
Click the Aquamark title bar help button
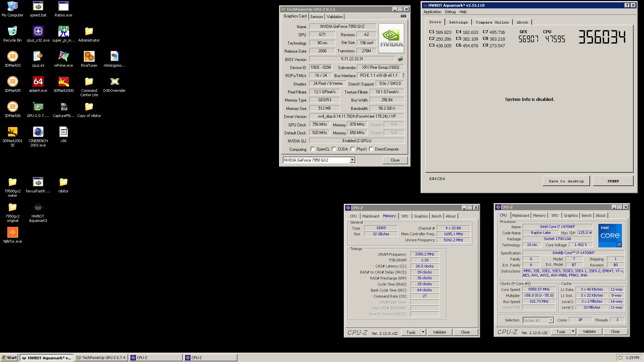pos(627,5)
